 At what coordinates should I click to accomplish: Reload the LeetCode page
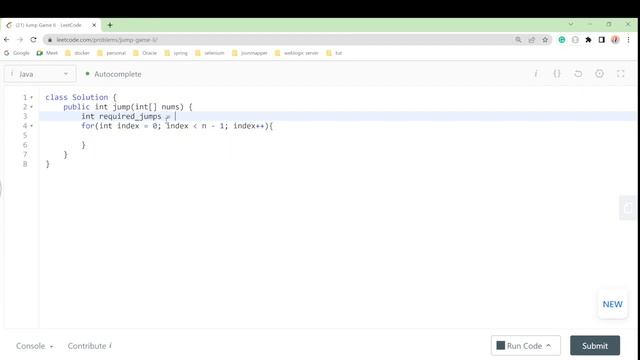coord(33,40)
